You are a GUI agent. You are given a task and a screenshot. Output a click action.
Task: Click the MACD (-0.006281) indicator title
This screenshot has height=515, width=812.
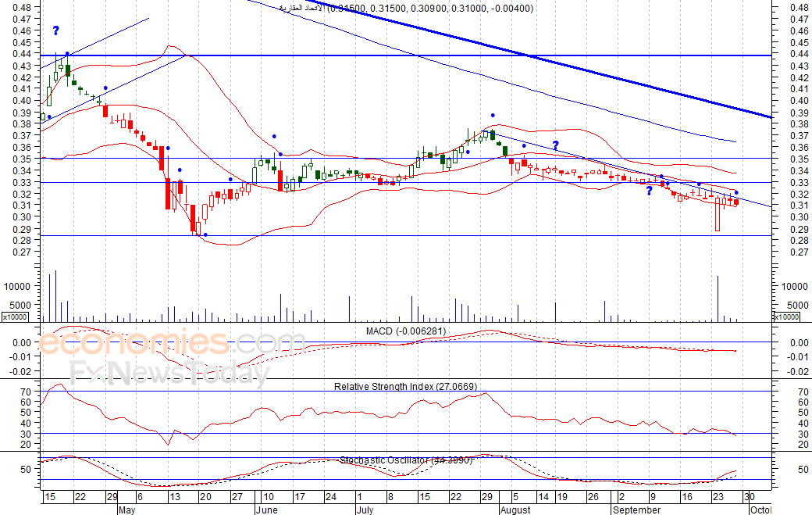[x=406, y=331]
